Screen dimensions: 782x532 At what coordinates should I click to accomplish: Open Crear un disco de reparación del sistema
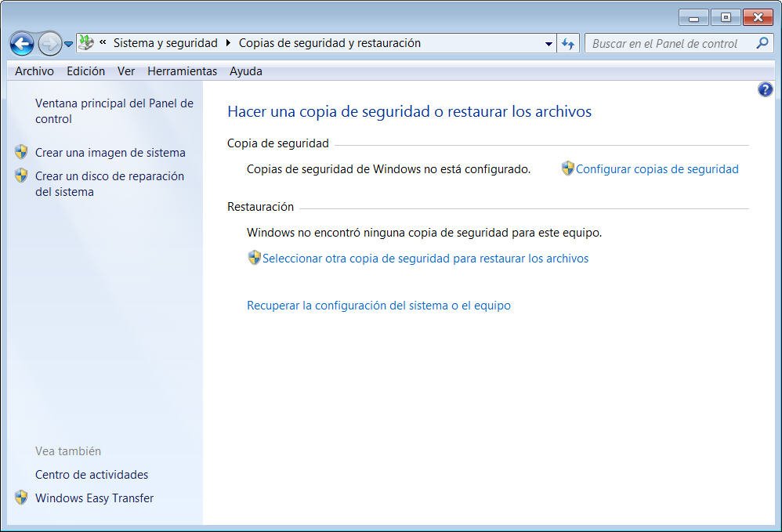click(110, 184)
